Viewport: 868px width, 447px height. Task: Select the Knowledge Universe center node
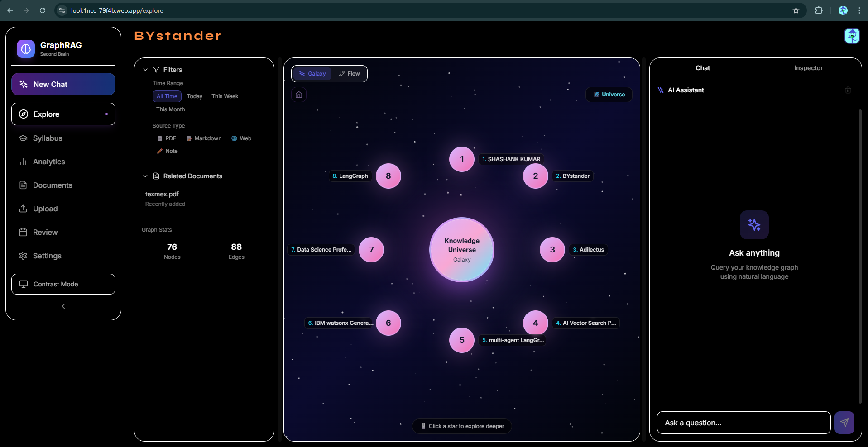click(462, 250)
